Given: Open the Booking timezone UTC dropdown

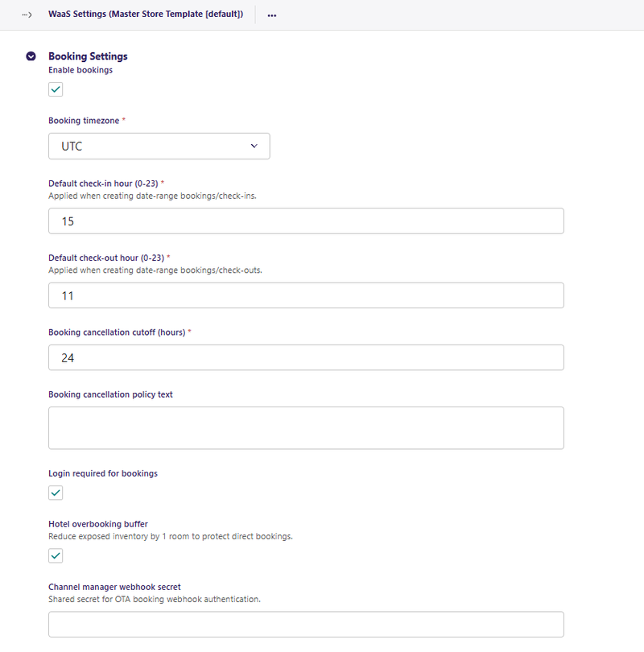Looking at the screenshot, I should [x=159, y=146].
